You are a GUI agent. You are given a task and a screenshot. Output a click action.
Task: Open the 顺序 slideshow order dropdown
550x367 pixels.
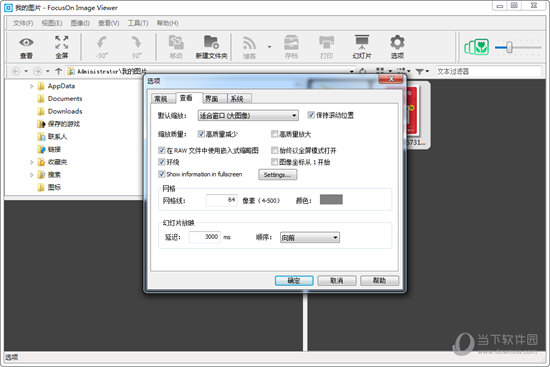(x=309, y=238)
